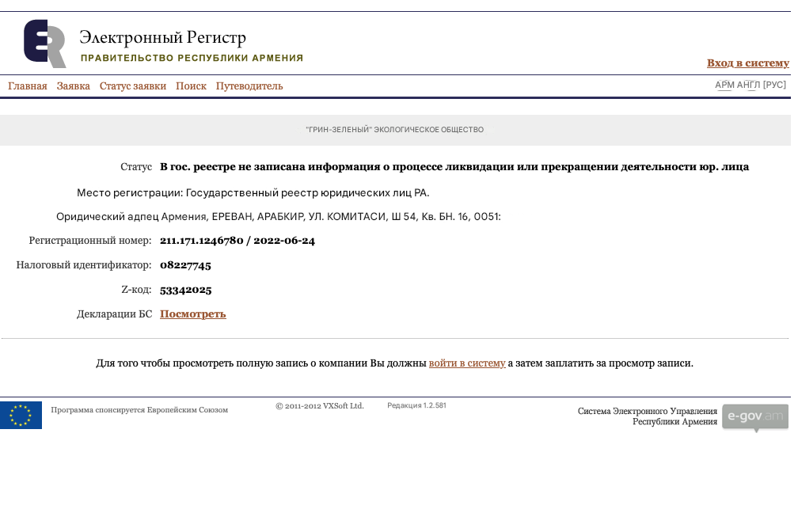Click the Статус label

[x=136, y=167]
